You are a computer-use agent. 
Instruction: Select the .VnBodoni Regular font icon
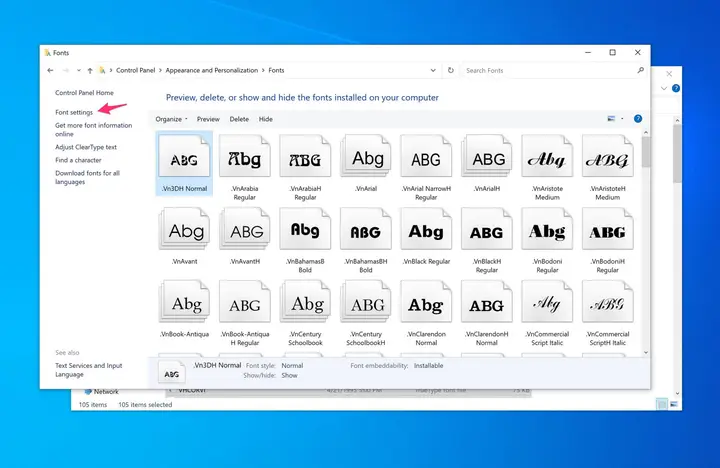pyautogui.click(x=547, y=229)
